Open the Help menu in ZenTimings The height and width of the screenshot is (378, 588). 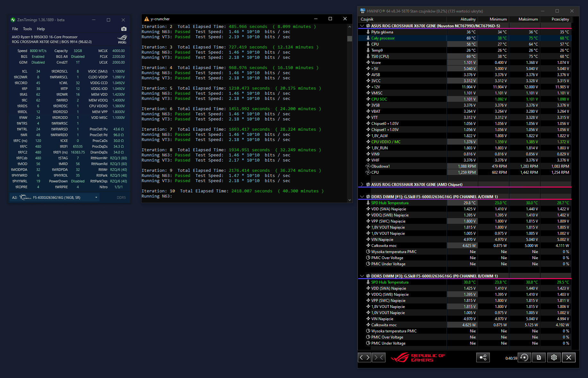pyautogui.click(x=41, y=29)
